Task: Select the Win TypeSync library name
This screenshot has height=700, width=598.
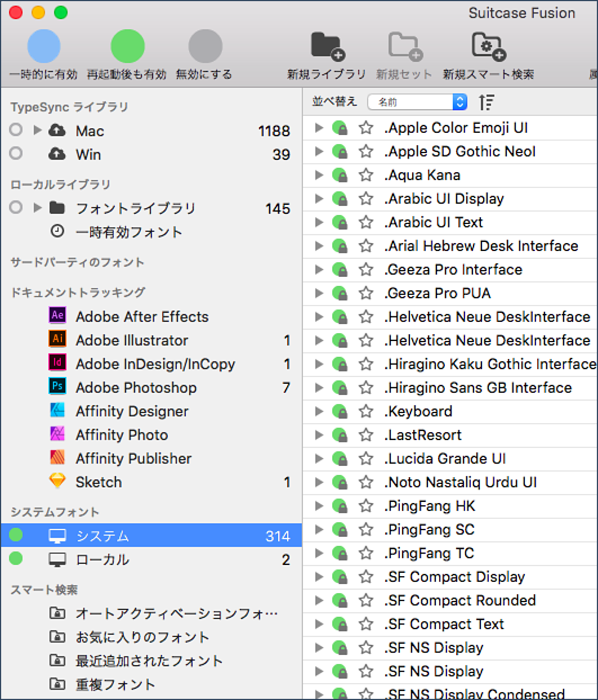Action: [88, 154]
